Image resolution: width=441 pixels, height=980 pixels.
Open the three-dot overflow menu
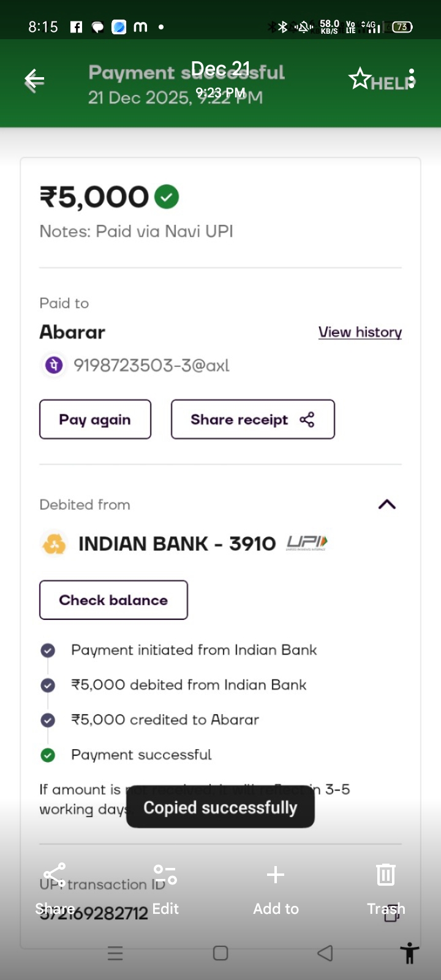[412, 78]
